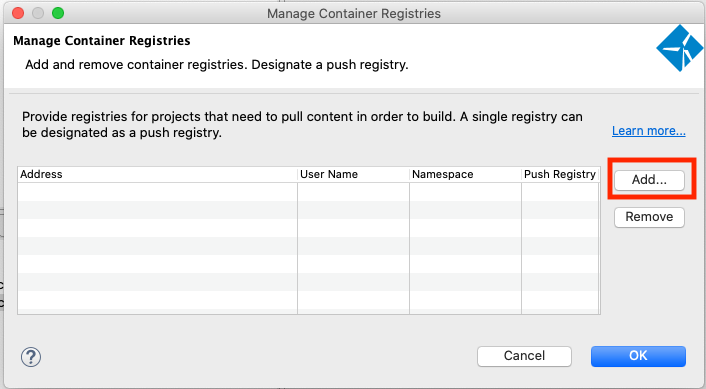Click the green zoom window button
The height and width of the screenshot is (389, 706).
[x=58, y=13]
